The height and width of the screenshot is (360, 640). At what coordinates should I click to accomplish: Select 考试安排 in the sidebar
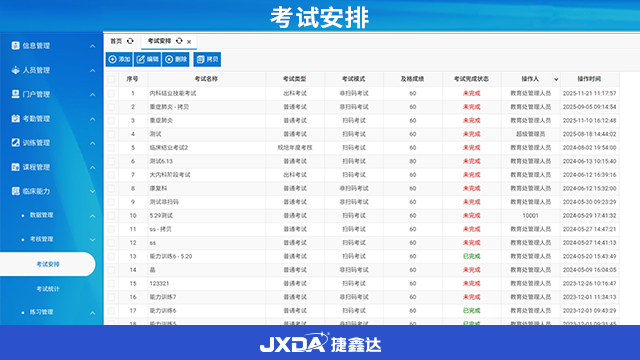coord(48,264)
